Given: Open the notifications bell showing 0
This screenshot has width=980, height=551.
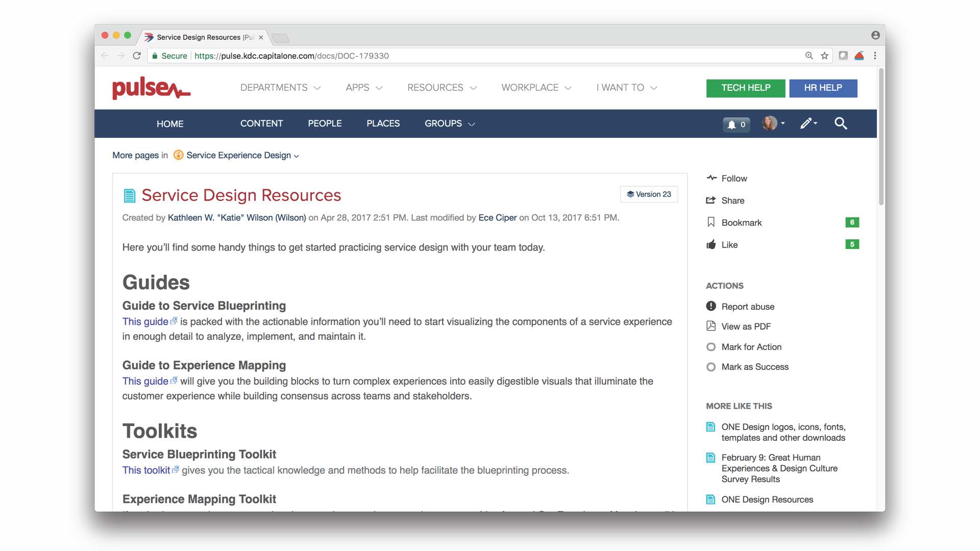Looking at the screenshot, I should (x=736, y=124).
